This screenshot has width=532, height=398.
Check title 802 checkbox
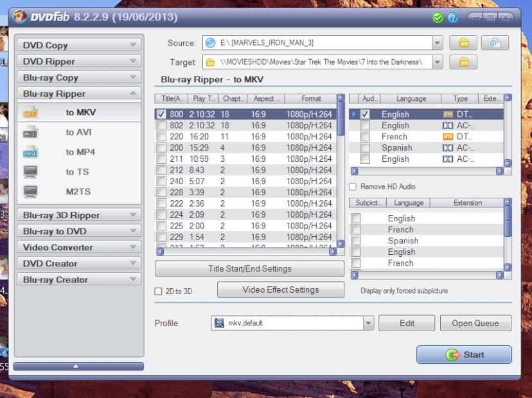tap(161, 125)
